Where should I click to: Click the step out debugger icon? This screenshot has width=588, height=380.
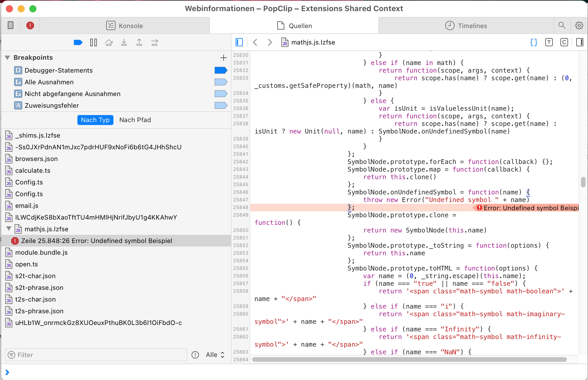[139, 42]
